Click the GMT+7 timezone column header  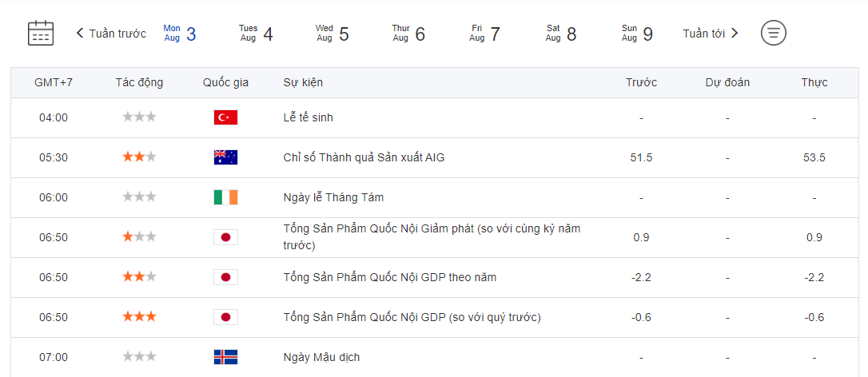[x=54, y=82]
